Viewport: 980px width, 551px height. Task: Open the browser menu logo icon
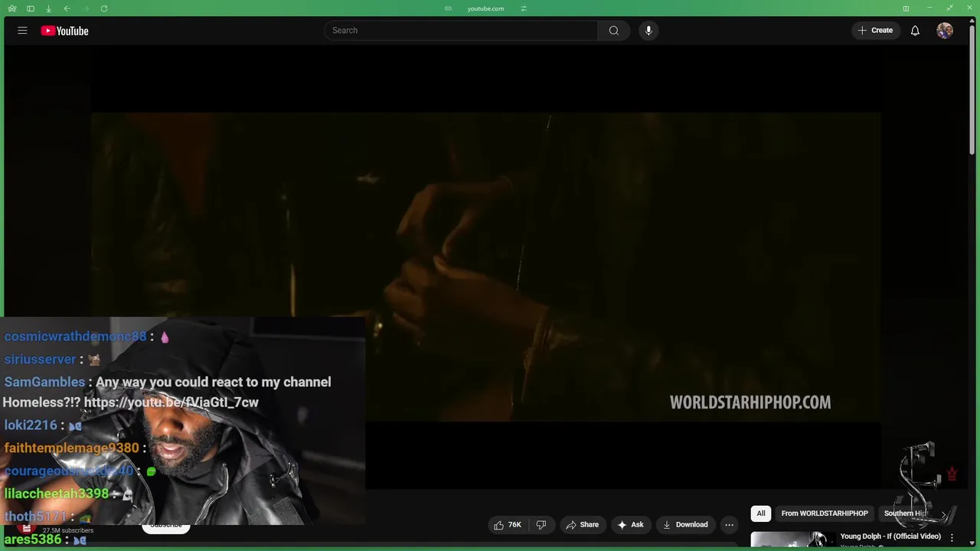(11, 8)
